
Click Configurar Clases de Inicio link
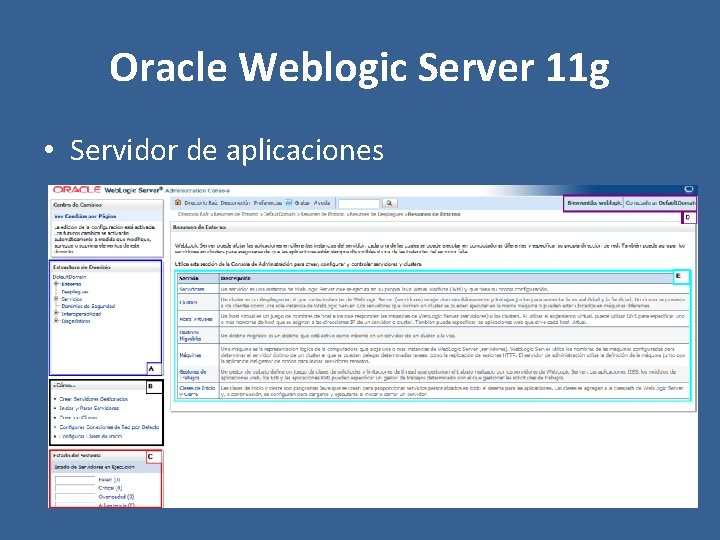pos(91,436)
